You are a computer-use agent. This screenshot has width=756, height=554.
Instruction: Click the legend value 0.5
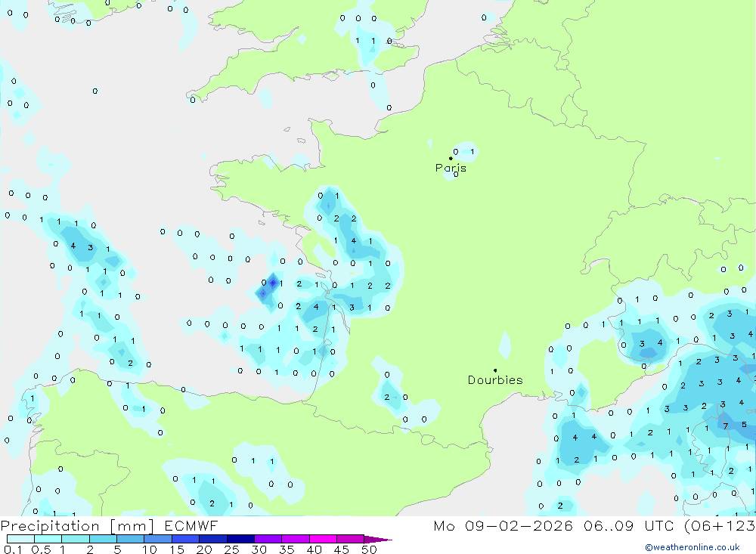tap(41, 549)
